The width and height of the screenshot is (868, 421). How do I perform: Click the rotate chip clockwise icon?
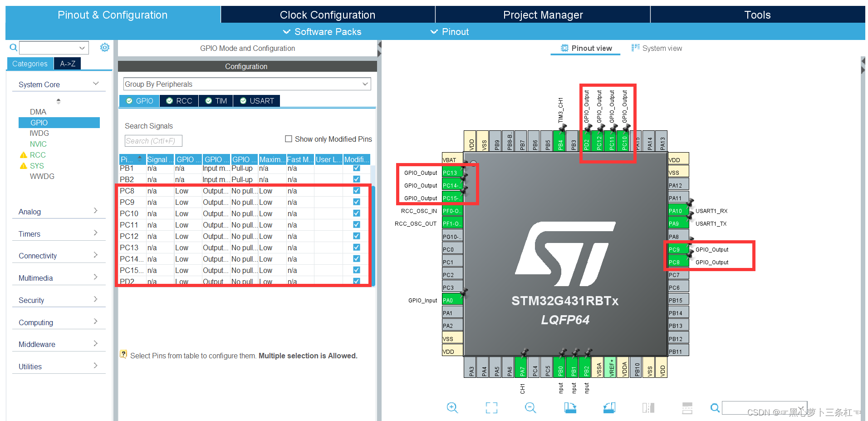coord(570,408)
